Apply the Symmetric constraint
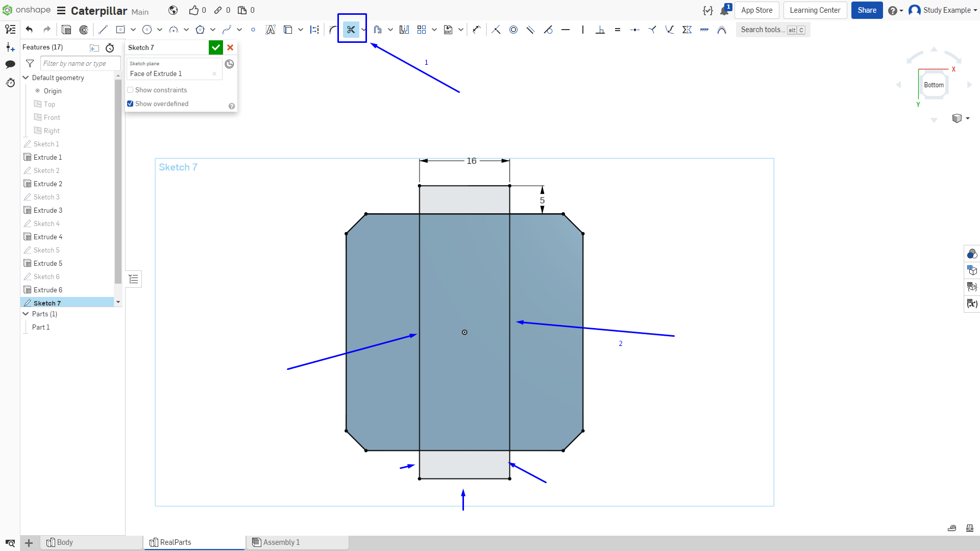 click(x=687, y=30)
